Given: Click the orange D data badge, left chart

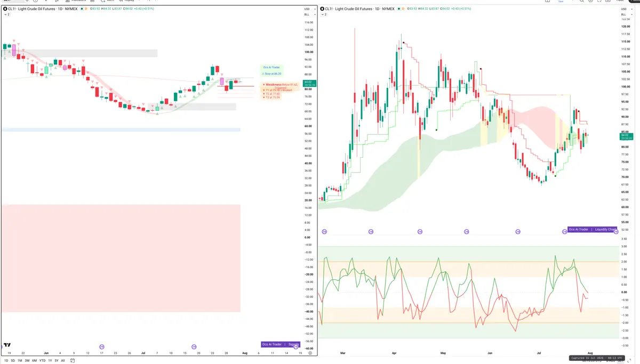Looking at the screenshot, I should click(86, 9).
